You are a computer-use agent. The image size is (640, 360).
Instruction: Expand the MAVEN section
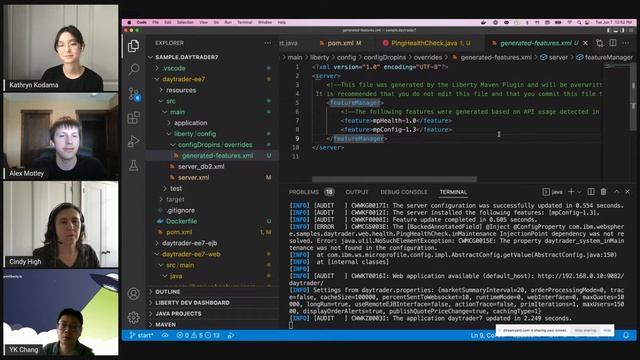pos(213,325)
